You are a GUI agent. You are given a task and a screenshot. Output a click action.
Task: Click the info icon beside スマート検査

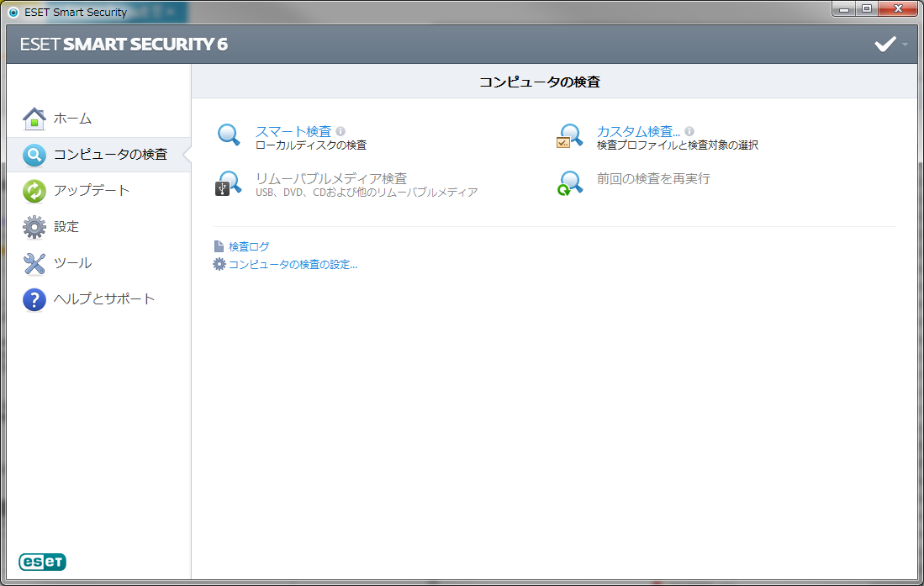(341, 131)
